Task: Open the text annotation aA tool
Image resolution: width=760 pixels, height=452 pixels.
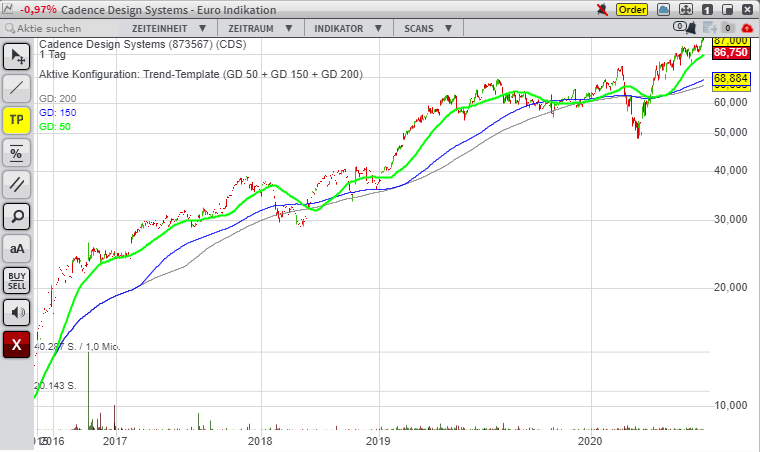Action: pyautogui.click(x=16, y=249)
